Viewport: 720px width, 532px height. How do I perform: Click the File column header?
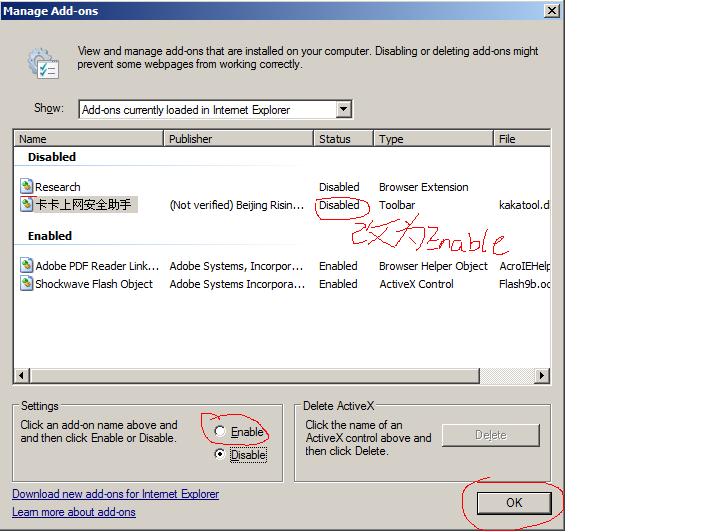point(522,139)
